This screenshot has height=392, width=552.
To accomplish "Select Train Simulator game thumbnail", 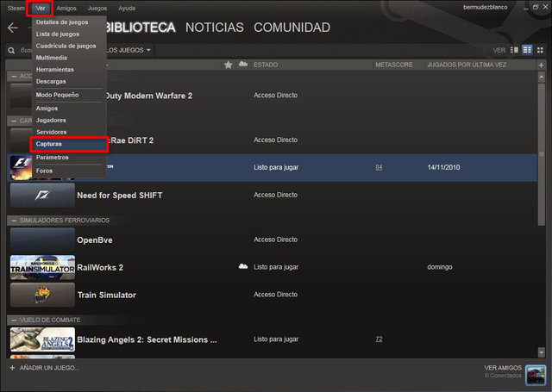I will click(41, 295).
